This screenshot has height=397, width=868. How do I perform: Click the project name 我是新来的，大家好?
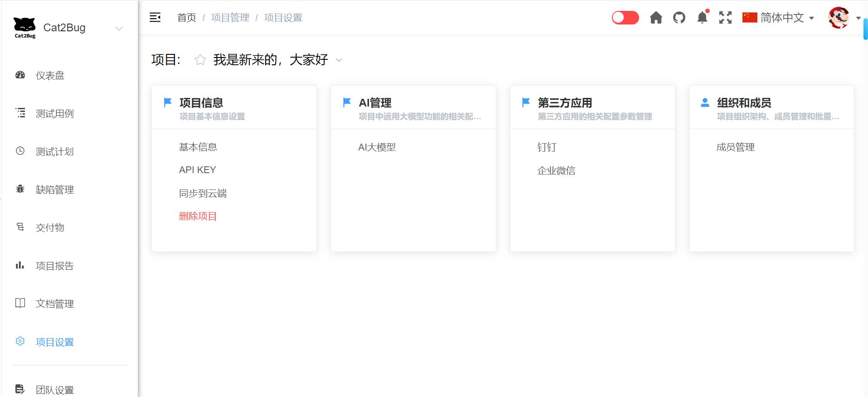271,60
